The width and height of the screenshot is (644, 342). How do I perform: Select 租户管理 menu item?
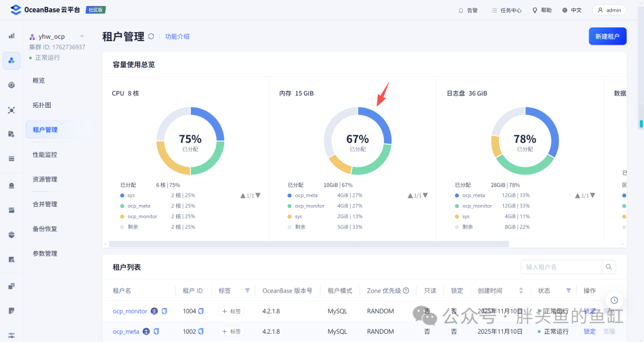pyautogui.click(x=58, y=130)
